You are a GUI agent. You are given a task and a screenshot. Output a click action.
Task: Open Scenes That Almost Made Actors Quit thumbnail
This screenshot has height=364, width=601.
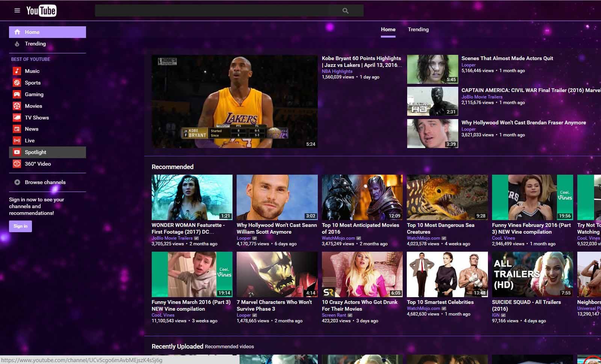tap(433, 69)
